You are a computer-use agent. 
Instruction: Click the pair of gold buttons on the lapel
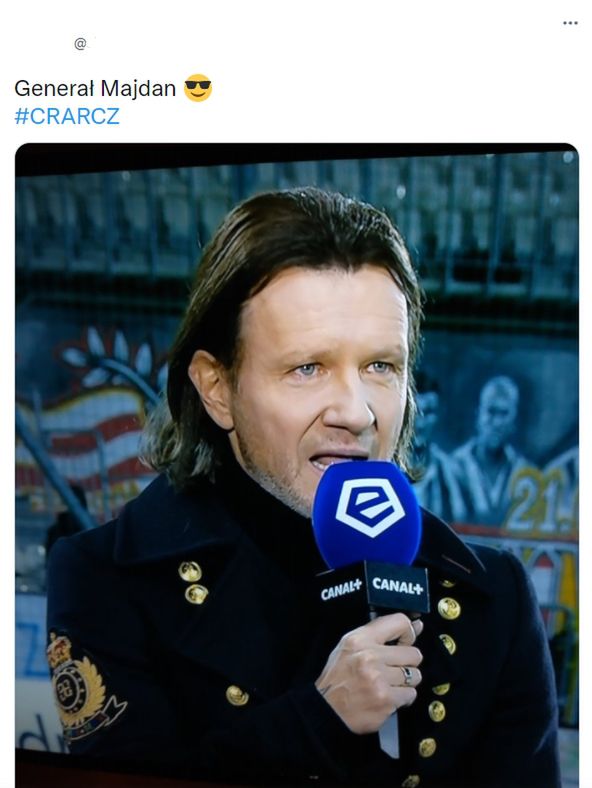click(192, 583)
